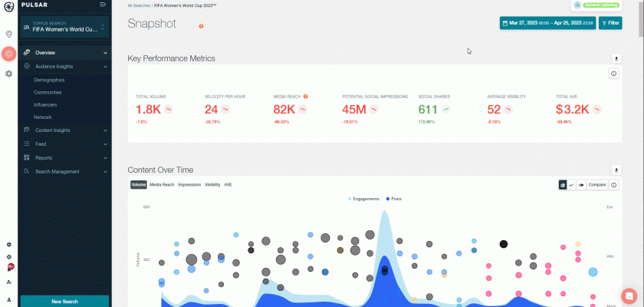This screenshot has width=644, height=307.
Task: Open the Filter button
Action: click(611, 23)
